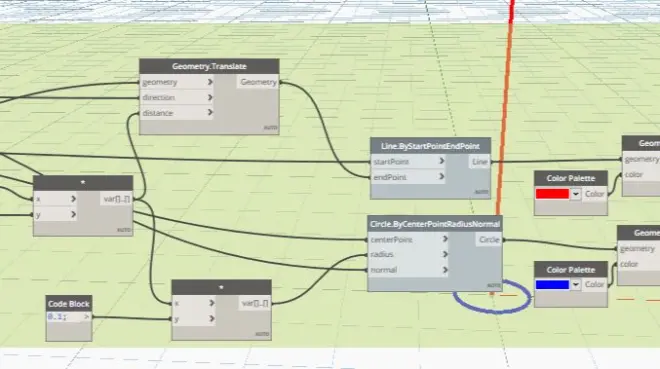Open the dropdown beside the red swatch

(575, 194)
